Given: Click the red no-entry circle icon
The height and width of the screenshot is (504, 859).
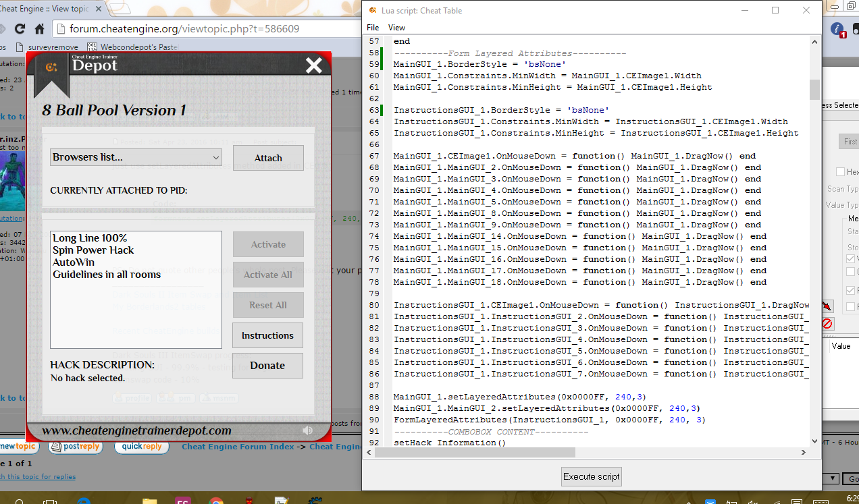Looking at the screenshot, I should click(827, 324).
